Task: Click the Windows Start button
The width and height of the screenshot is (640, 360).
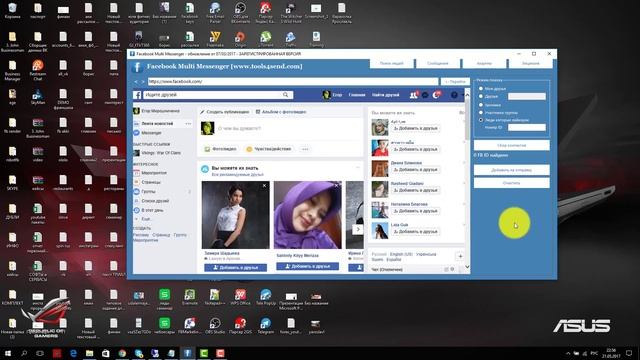Action: (x=7, y=353)
